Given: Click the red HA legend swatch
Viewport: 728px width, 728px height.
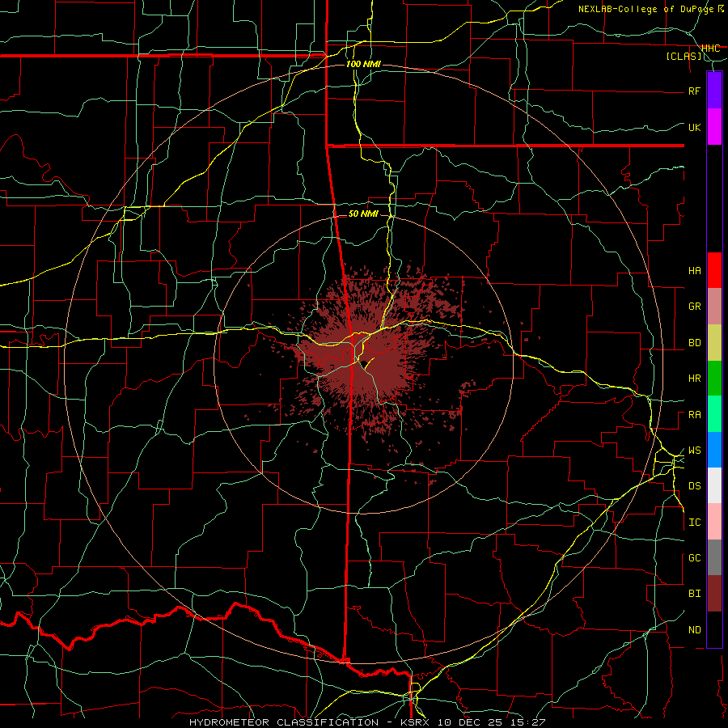Looking at the screenshot, I should (x=714, y=270).
